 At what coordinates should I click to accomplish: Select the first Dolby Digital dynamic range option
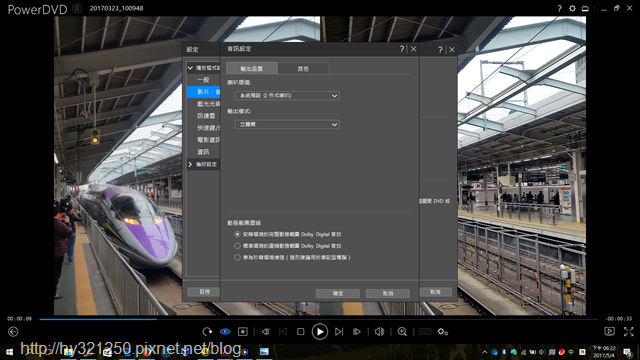click(x=237, y=234)
